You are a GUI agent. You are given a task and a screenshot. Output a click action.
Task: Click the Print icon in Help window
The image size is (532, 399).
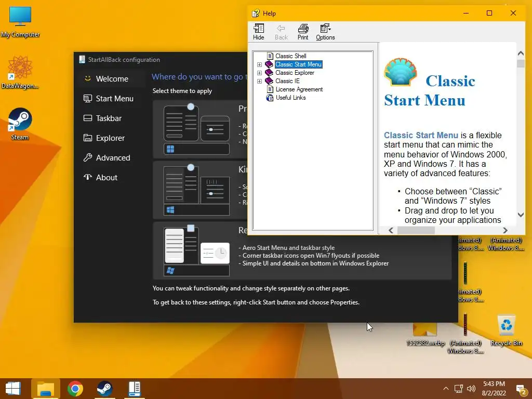pyautogui.click(x=303, y=32)
